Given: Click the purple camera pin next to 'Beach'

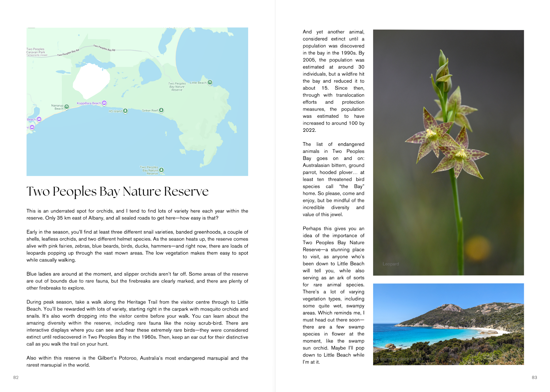Looking at the screenshot, I should (x=39, y=119).
